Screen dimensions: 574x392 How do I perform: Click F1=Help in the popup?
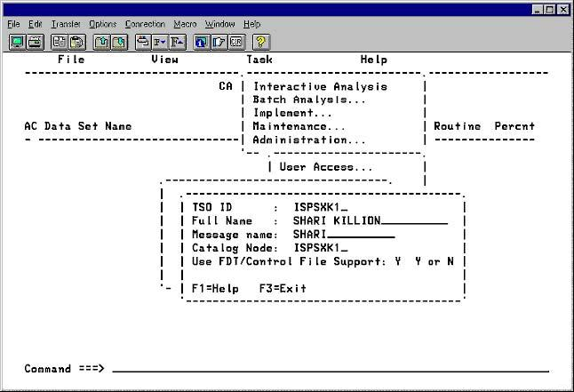[215, 289]
